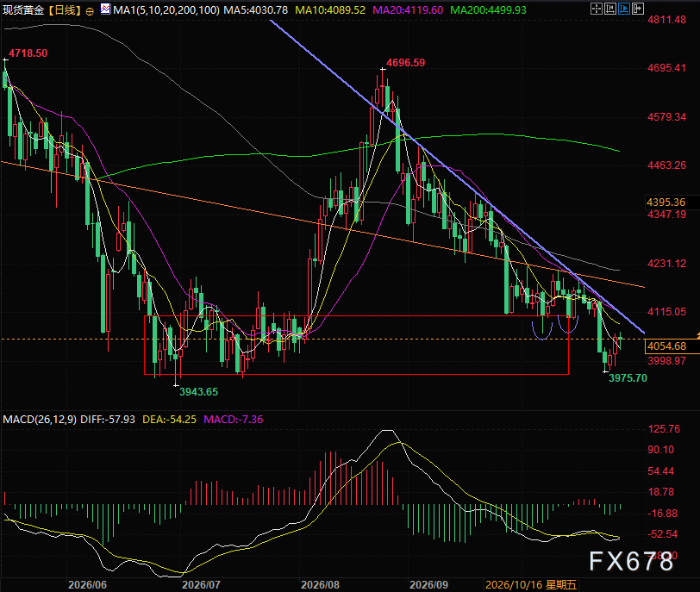
Task: Click the MACD(26,12,9) indicator label
Action: pos(40,420)
